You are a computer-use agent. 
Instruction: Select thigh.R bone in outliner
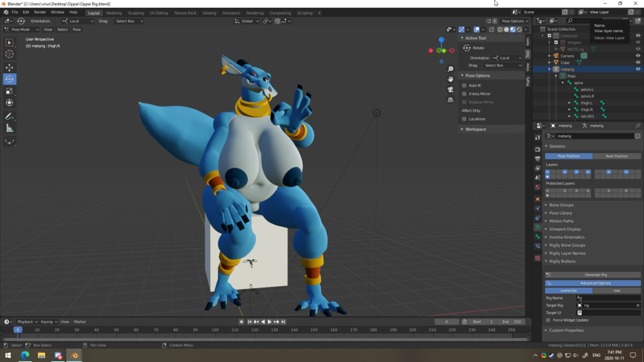(x=586, y=110)
